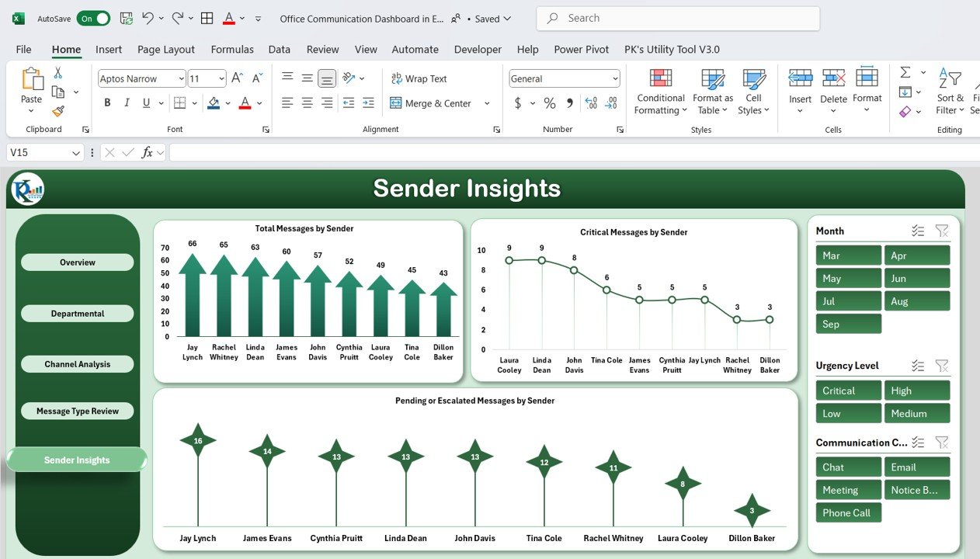Toggle Wrap Text
Viewport: 980px width, 559px height.
tap(419, 78)
